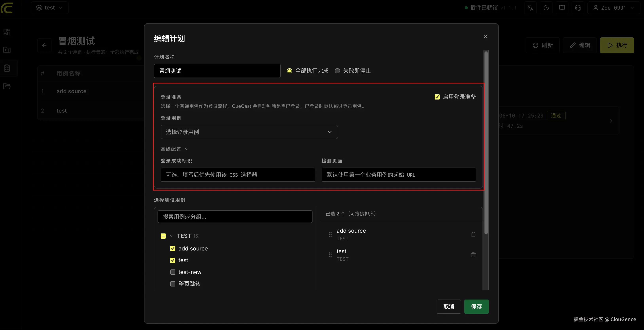Click 取消 button
The height and width of the screenshot is (330, 644).
(448, 306)
